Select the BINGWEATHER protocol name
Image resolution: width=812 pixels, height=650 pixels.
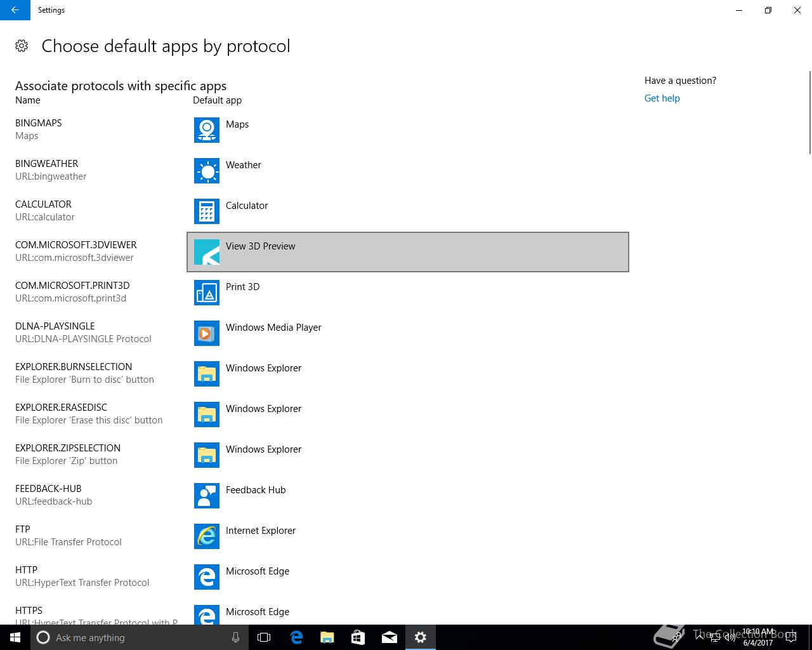pyautogui.click(x=47, y=164)
